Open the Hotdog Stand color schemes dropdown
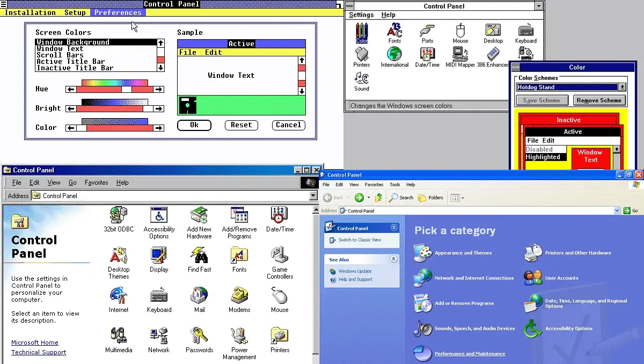The image size is (644, 364). (x=621, y=87)
